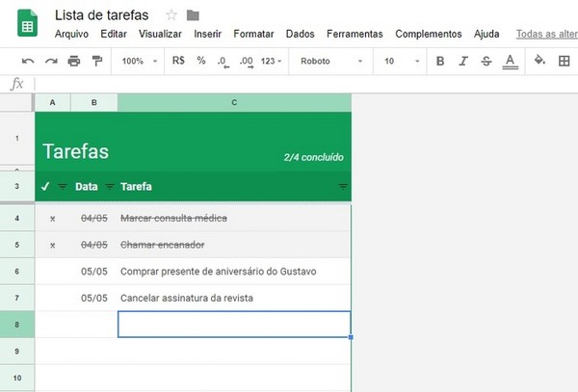Star the Lista de tarefas document
Viewport: 578px width, 392px height.
coord(171,14)
